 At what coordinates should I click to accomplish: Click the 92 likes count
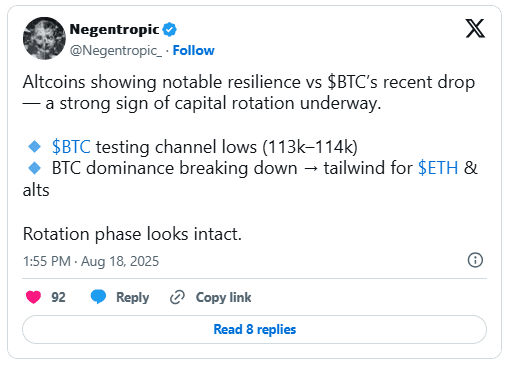click(58, 297)
